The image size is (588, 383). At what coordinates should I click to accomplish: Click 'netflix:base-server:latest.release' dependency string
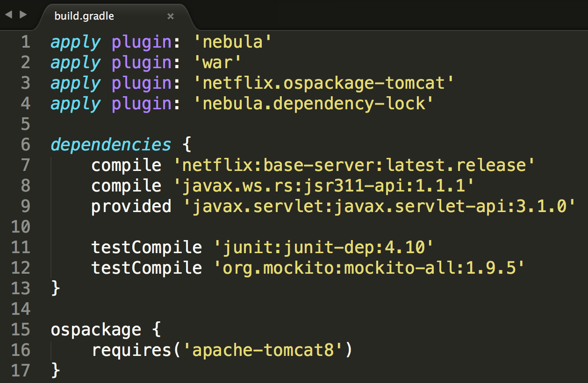click(353, 165)
